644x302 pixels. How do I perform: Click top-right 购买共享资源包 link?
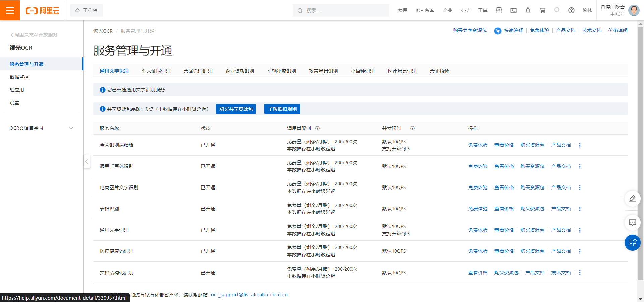tap(470, 30)
